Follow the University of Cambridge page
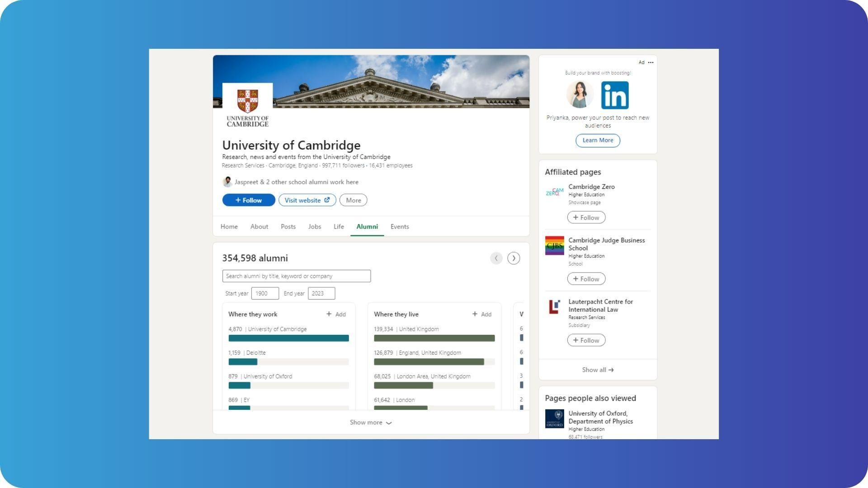The image size is (868, 488). tap(249, 200)
